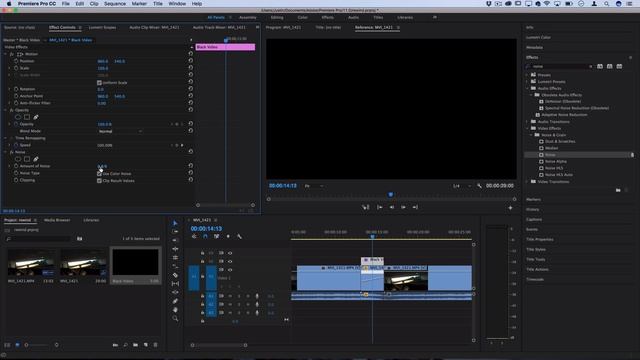Screen dimensions: 640x360
Task: Switch to the Lumetri Scopes tab
Action: (x=102, y=27)
